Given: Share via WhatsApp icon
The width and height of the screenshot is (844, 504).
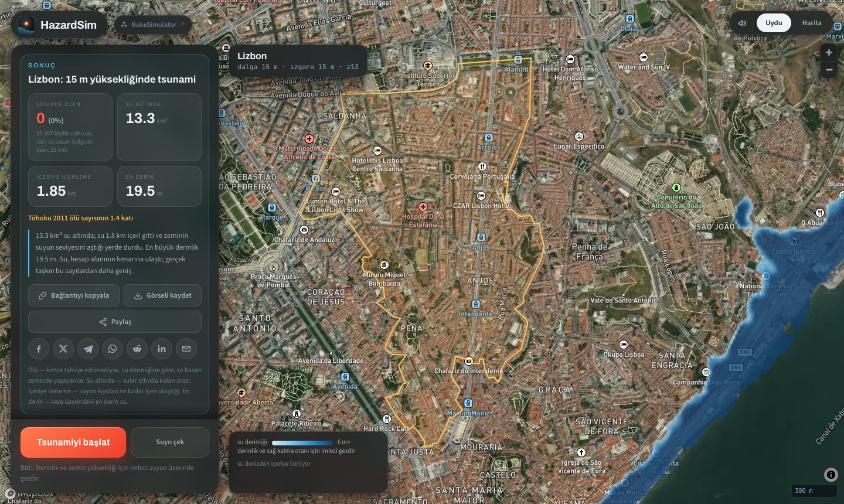Looking at the screenshot, I should point(113,349).
